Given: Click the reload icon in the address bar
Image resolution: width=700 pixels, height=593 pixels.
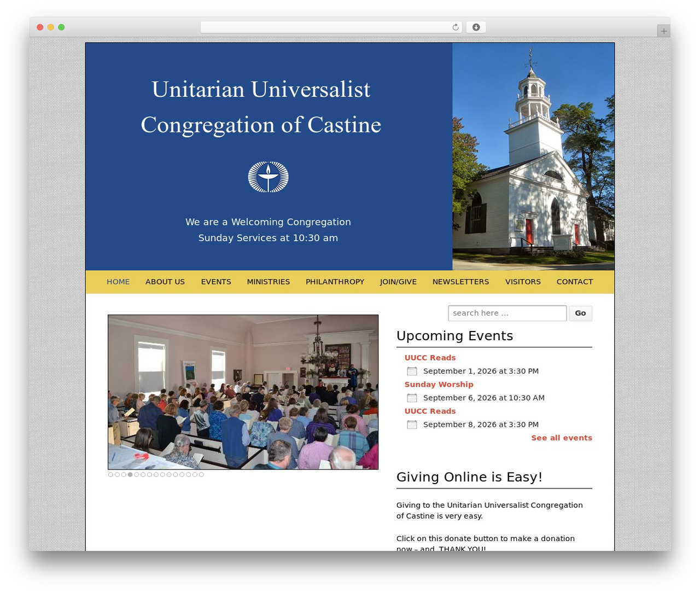Looking at the screenshot, I should pyautogui.click(x=455, y=27).
